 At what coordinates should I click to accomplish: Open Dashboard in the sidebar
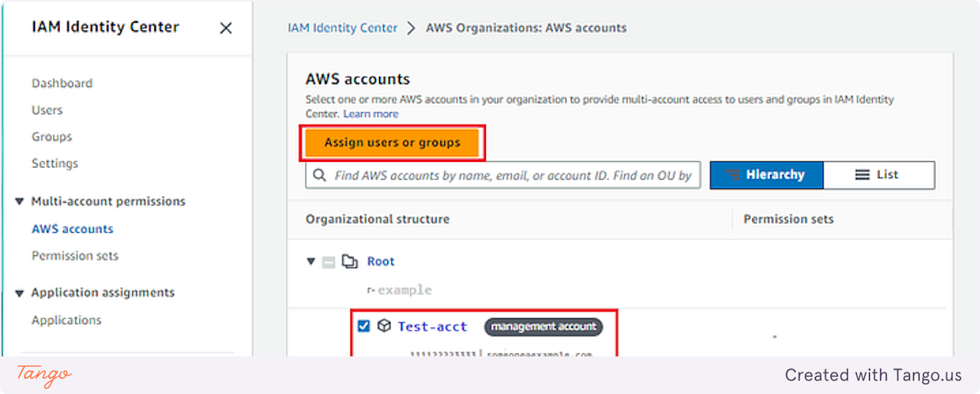(x=62, y=83)
